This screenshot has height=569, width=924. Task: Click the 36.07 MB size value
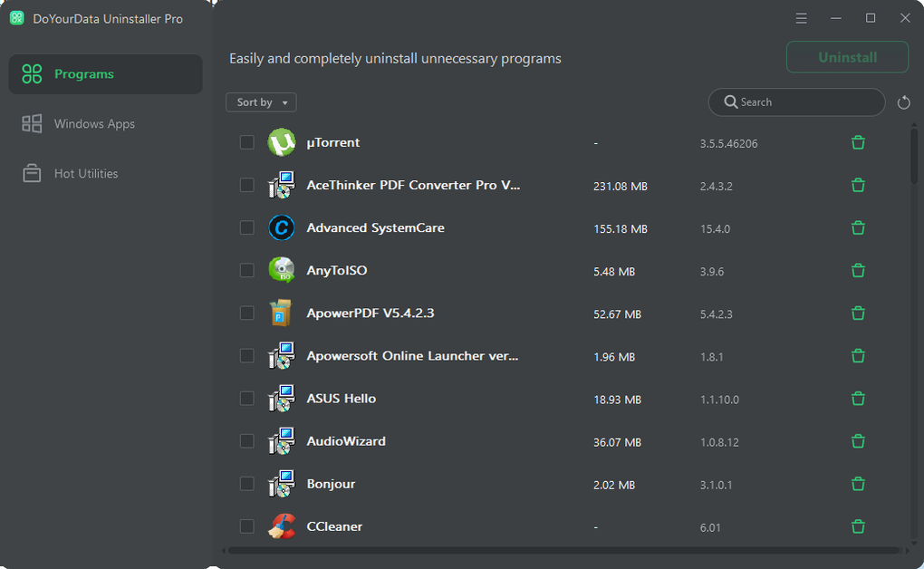(617, 442)
